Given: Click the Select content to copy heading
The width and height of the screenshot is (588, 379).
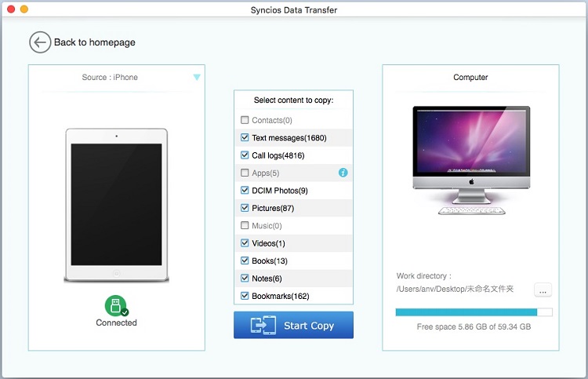Looking at the screenshot, I should pyautogui.click(x=294, y=100).
